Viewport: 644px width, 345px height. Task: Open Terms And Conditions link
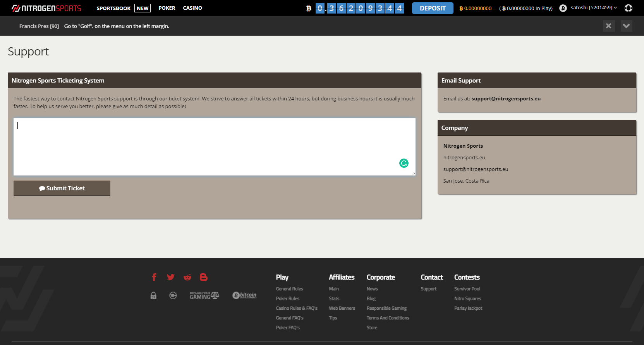[388, 318]
